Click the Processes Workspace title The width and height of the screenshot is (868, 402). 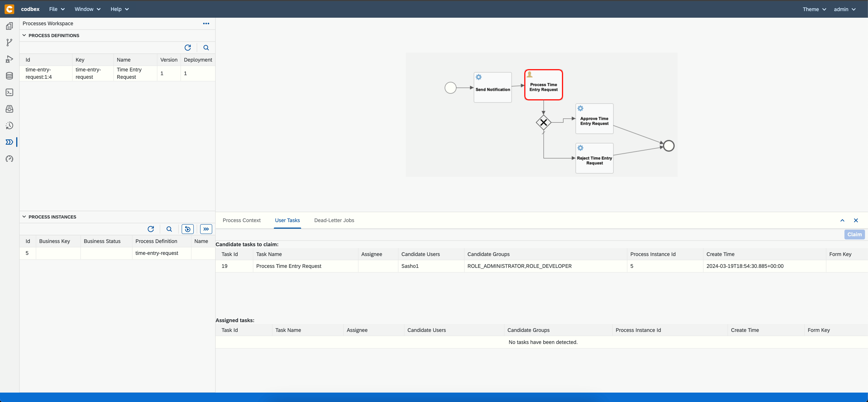click(x=48, y=24)
